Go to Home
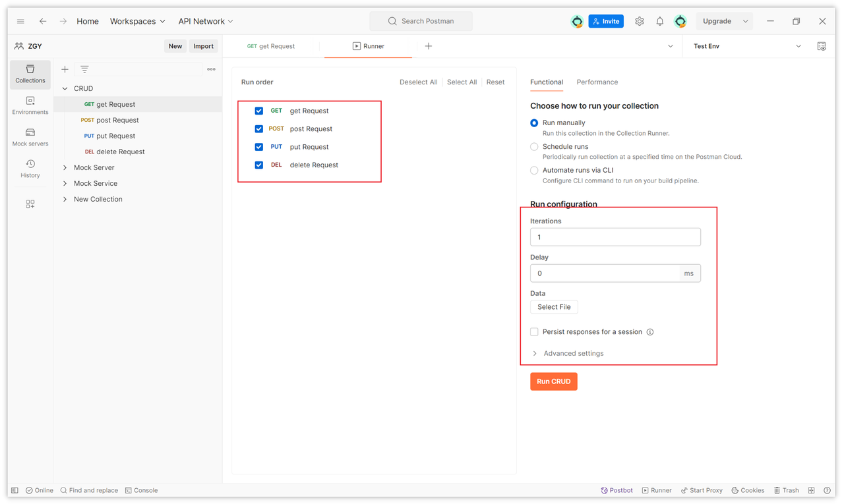Image resolution: width=844 pixels, height=504 pixels. pos(88,21)
